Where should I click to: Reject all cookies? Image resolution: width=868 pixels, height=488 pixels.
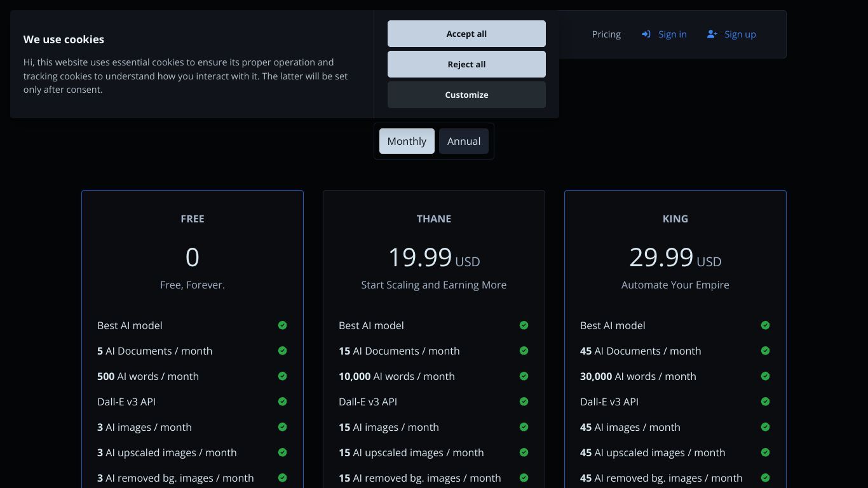(466, 64)
